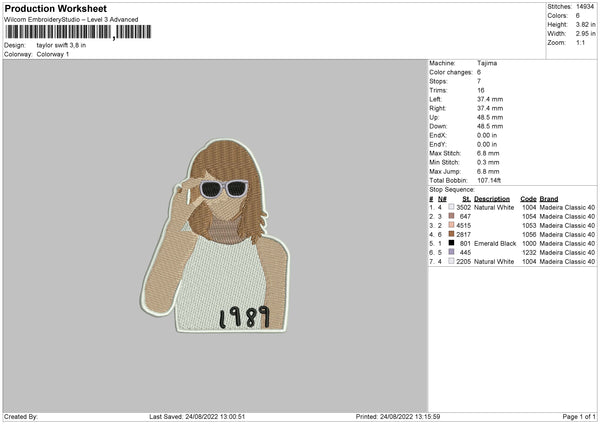Click 'Natural White' in stop row 7

494,261
